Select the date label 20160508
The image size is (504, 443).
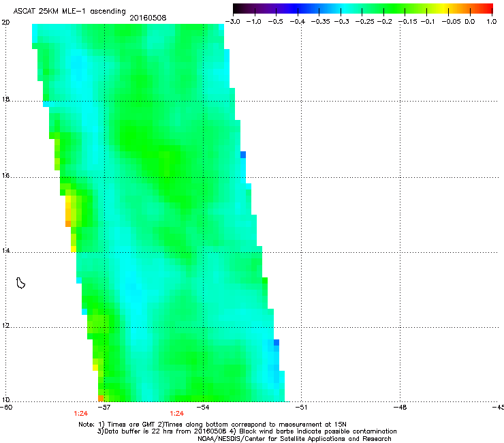point(148,18)
